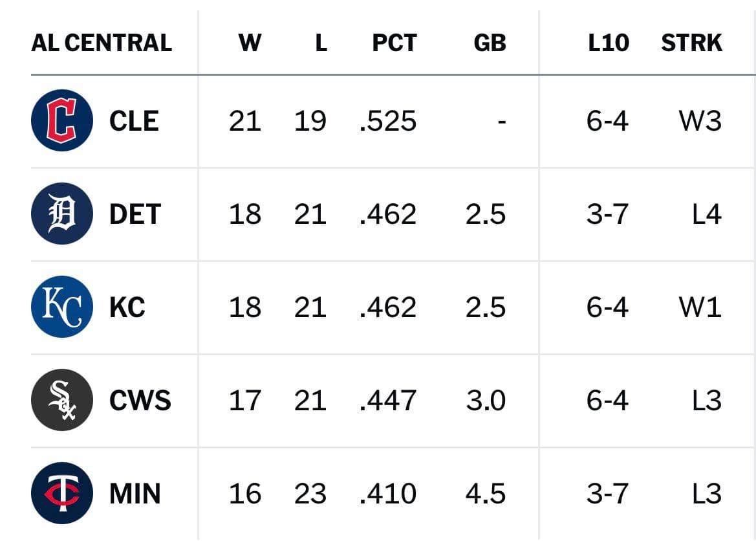The width and height of the screenshot is (756, 541).
Task: Click the AL CENTRAL division heading
Action: coord(102,43)
